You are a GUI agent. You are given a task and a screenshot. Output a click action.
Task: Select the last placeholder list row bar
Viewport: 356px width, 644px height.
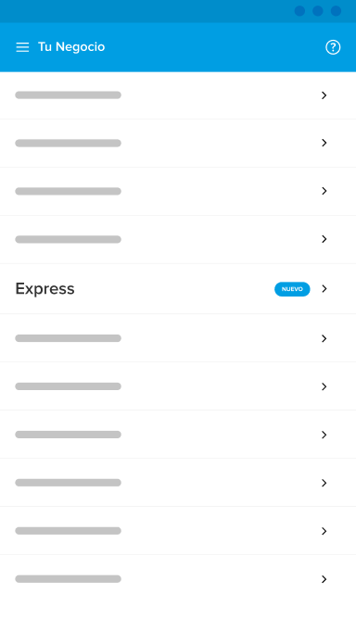pos(69,579)
